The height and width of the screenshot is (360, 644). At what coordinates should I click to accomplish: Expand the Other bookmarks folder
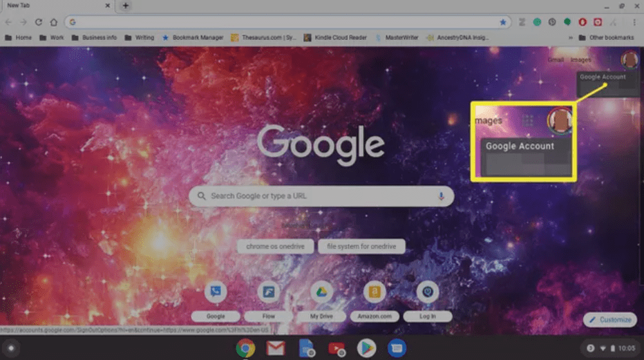(x=606, y=37)
